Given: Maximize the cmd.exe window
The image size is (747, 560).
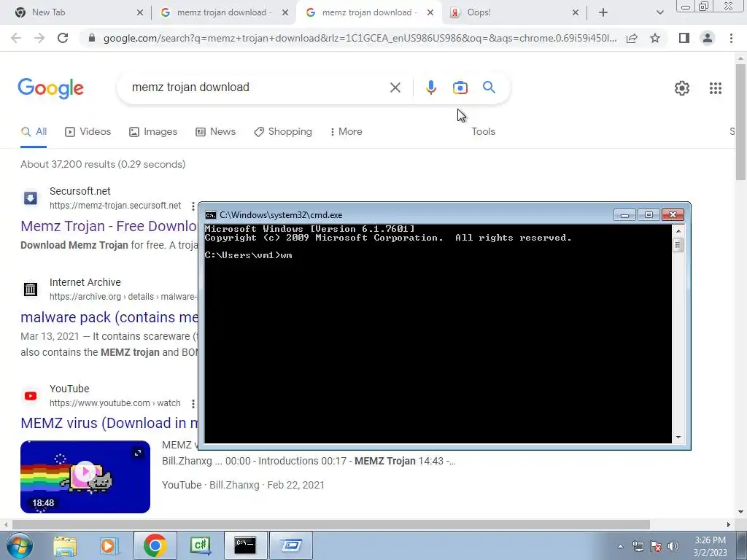Looking at the screenshot, I should (x=649, y=215).
